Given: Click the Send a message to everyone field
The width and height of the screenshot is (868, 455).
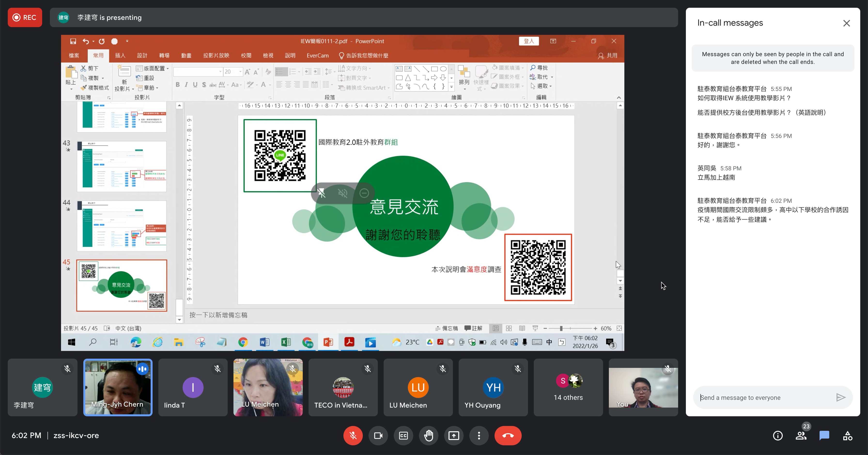Looking at the screenshot, I should [765, 397].
